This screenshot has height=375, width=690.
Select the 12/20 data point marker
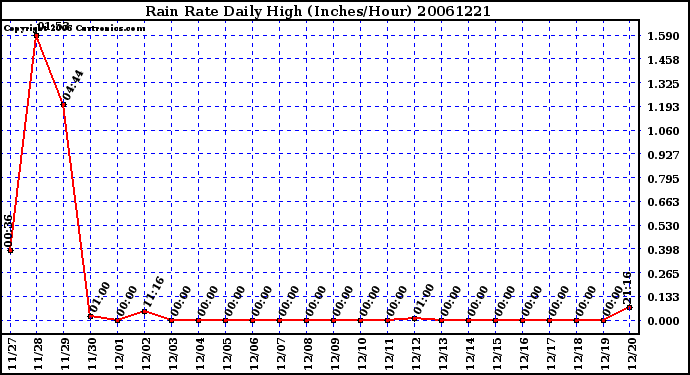[x=630, y=307]
